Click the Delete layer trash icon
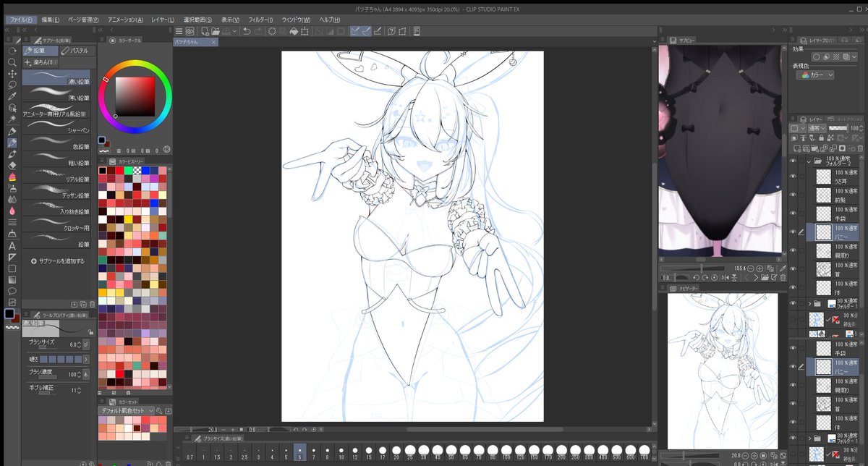The height and width of the screenshot is (466, 868). (860, 148)
